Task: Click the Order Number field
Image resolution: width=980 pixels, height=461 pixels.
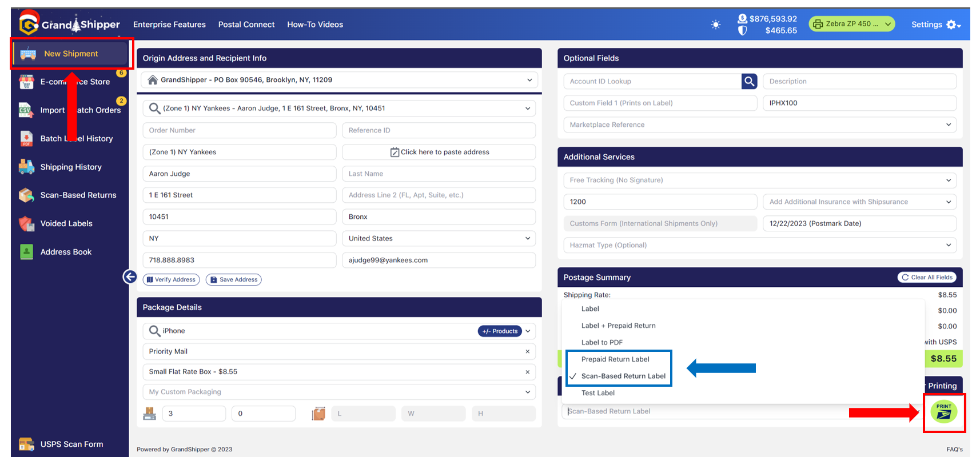Action: 240,130
